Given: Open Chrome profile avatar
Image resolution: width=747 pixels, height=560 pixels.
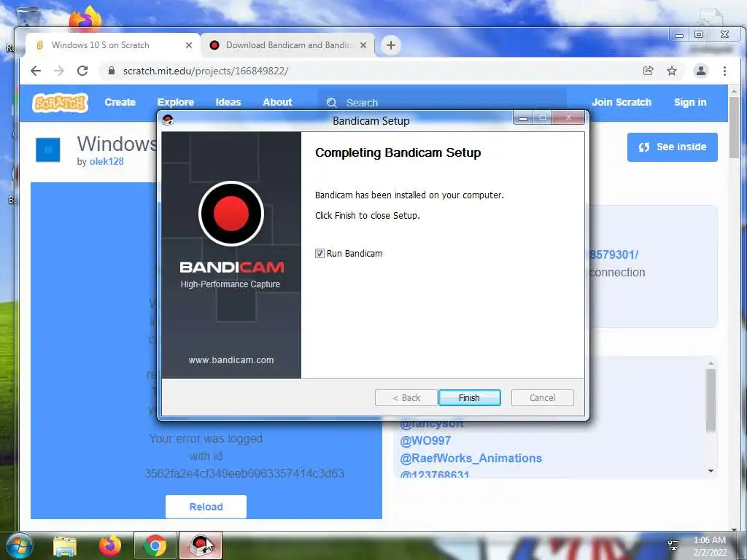Looking at the screenshot, I should pyautogui.click(x=701, y=71).
